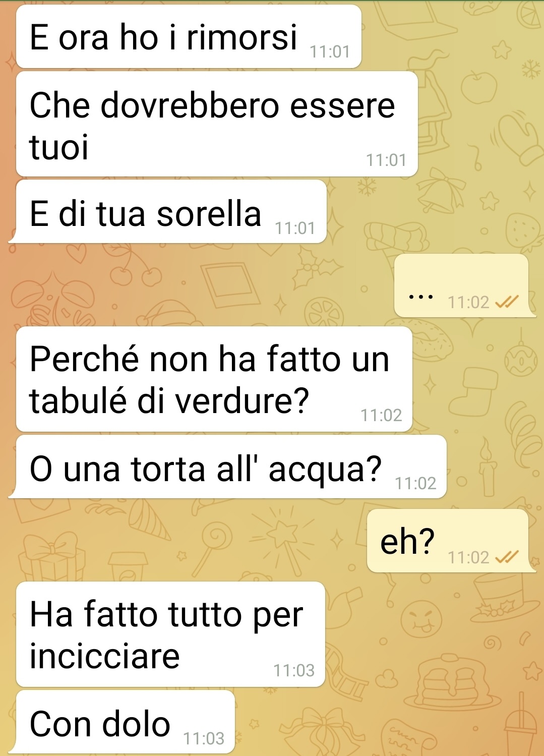Image resolution: width=544 pixels, height=756 pixels.
Task: Open the 'Perché non ha fatto un tabulé' message
Action: tap(214, 379)
